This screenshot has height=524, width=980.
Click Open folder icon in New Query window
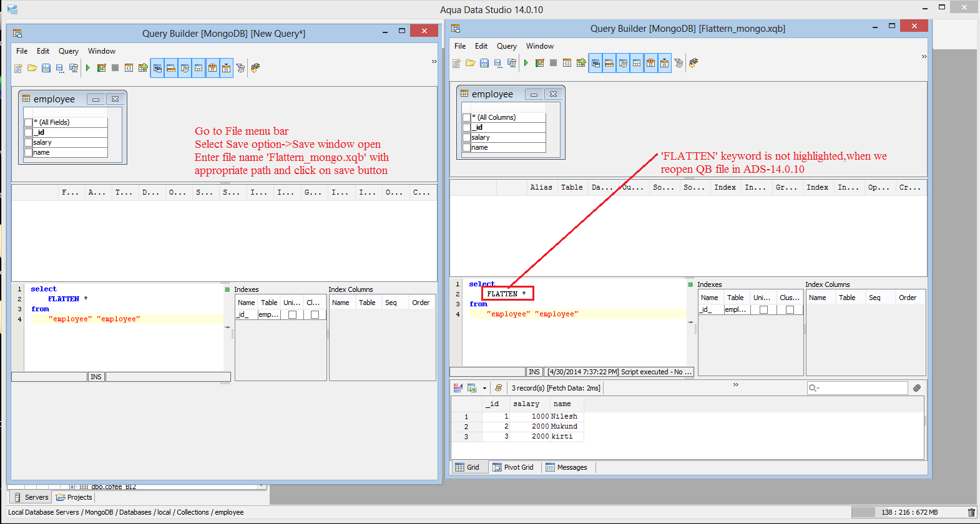pos(32,68)
